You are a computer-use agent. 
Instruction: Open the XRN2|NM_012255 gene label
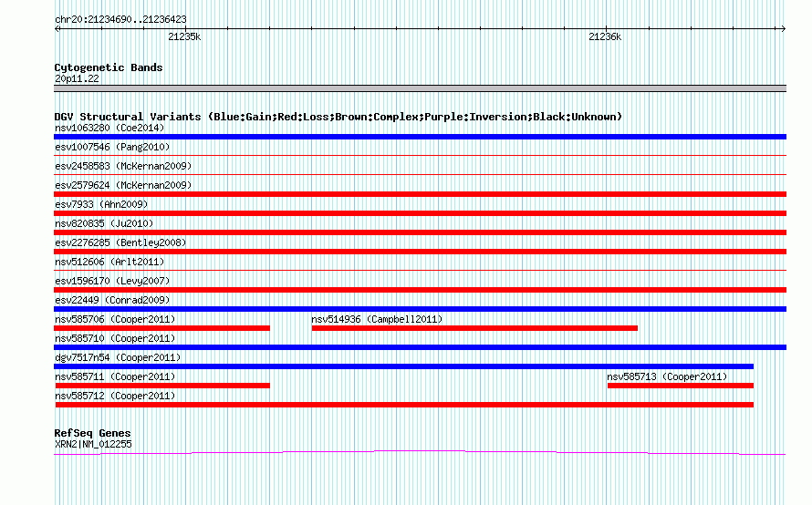93,445
